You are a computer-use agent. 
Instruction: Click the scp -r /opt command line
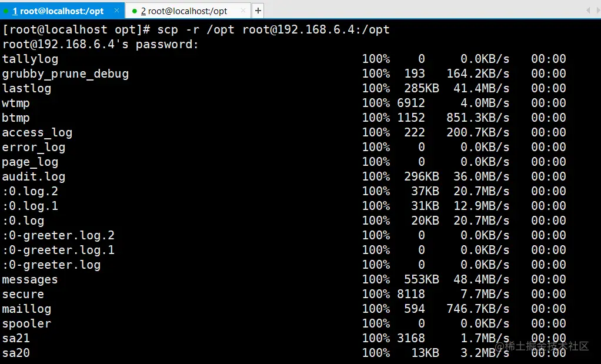(196, 29)
